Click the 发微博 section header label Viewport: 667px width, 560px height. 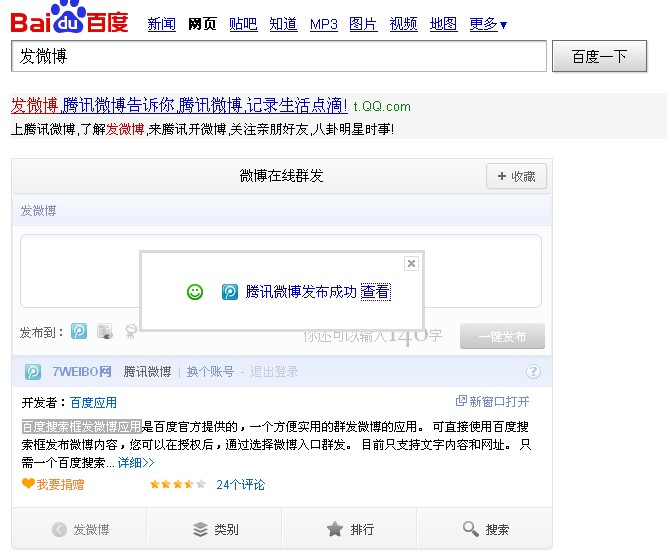point(38,211)
